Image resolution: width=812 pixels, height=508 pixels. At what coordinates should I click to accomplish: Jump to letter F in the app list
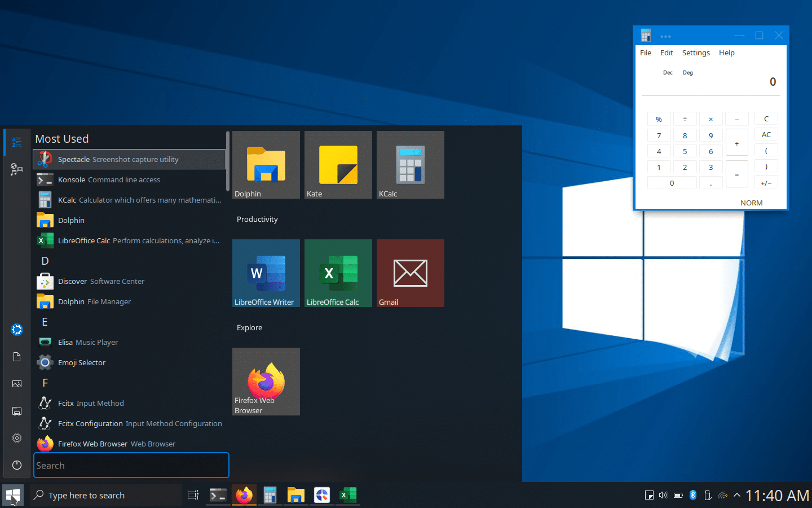[45, 383]
